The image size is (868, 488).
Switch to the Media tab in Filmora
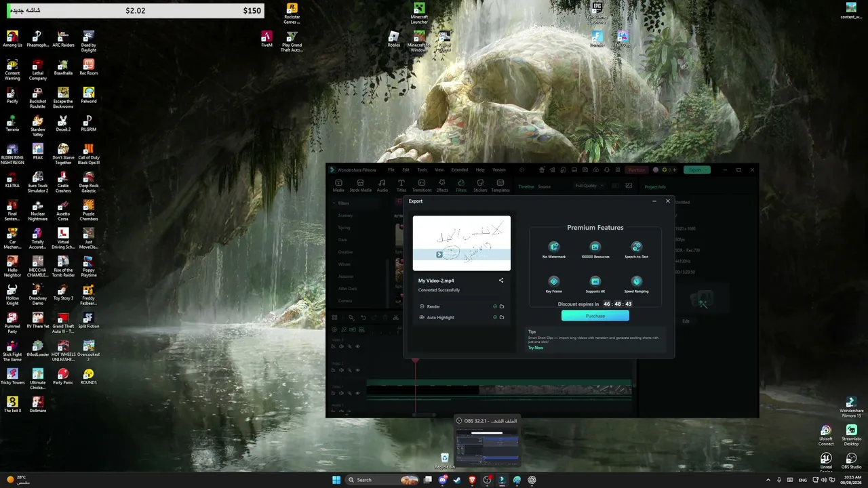[x=338, y=185]
